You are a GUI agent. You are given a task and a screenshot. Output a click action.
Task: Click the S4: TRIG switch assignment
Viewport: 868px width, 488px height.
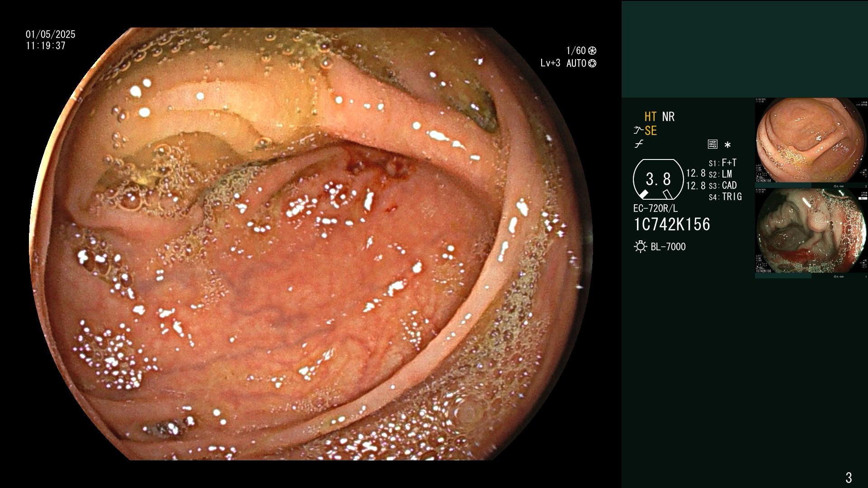725,197
